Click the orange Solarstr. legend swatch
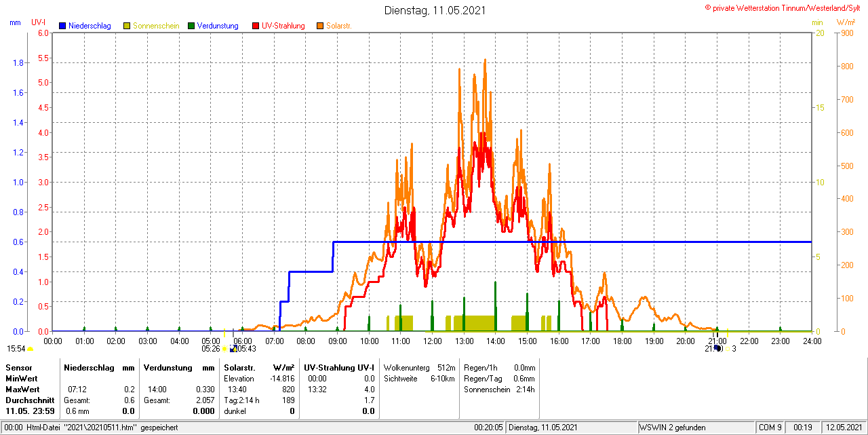This screenshot has height=435, width=868. [x=320, y=26]
